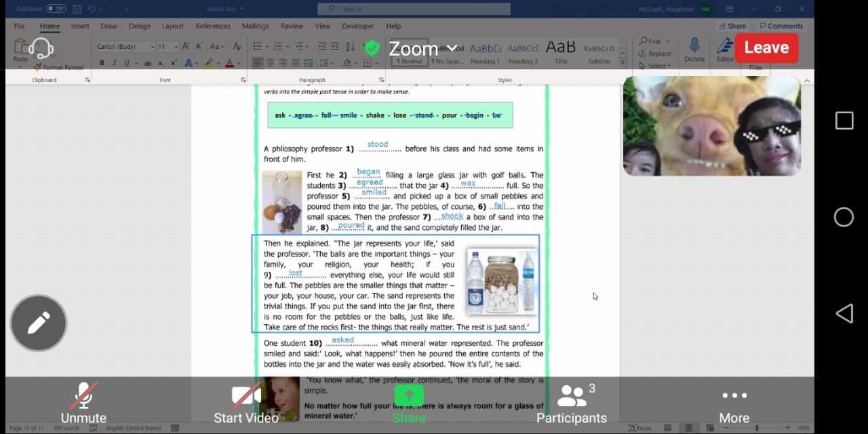Switch to the Draw ribbon tab
This screenshot has width=868, height=434.
click(108, 26)
